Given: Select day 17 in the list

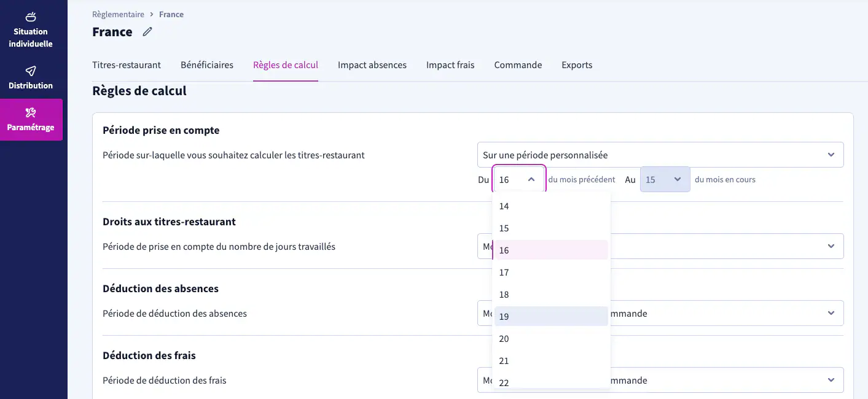Looking at the screenshot, I should coord(551,273).
